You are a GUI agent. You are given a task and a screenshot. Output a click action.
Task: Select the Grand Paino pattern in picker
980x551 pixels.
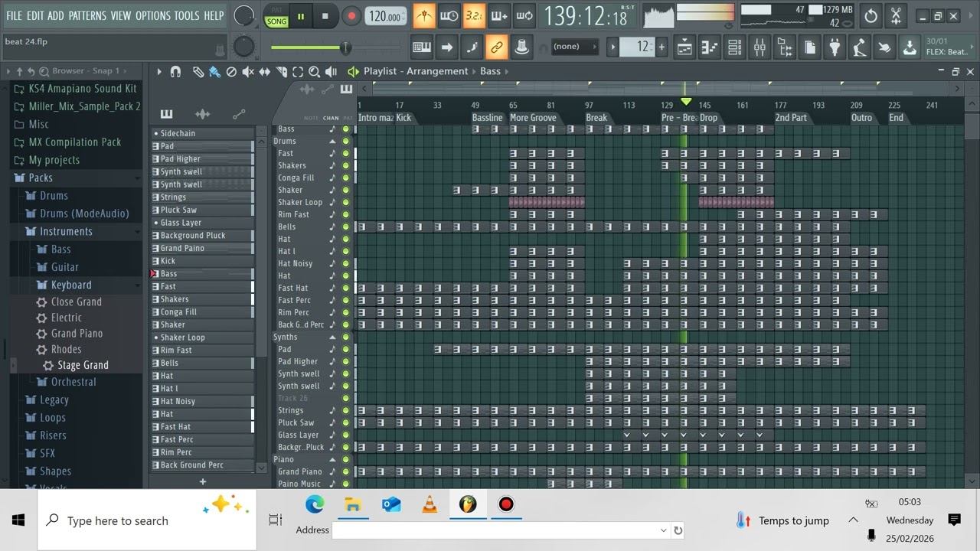203,248
